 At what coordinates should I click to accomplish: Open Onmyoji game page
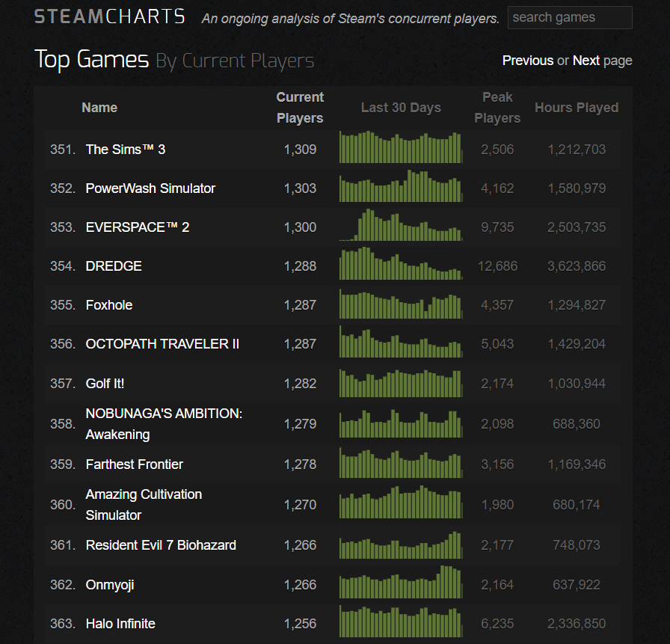coord(110,585)
